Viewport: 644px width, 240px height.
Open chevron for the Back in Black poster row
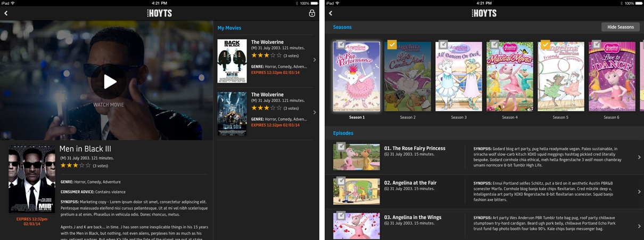(315, 60)
